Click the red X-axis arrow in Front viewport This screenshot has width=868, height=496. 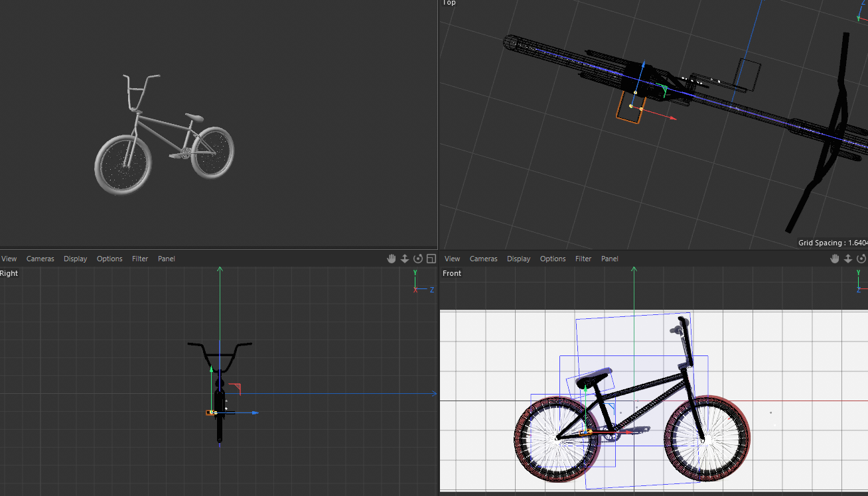(630, 432)
